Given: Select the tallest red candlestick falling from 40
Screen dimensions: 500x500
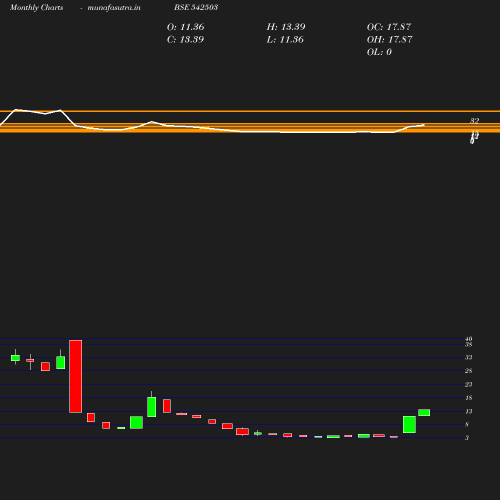Looking at the screenshot, I should (76, 377).
